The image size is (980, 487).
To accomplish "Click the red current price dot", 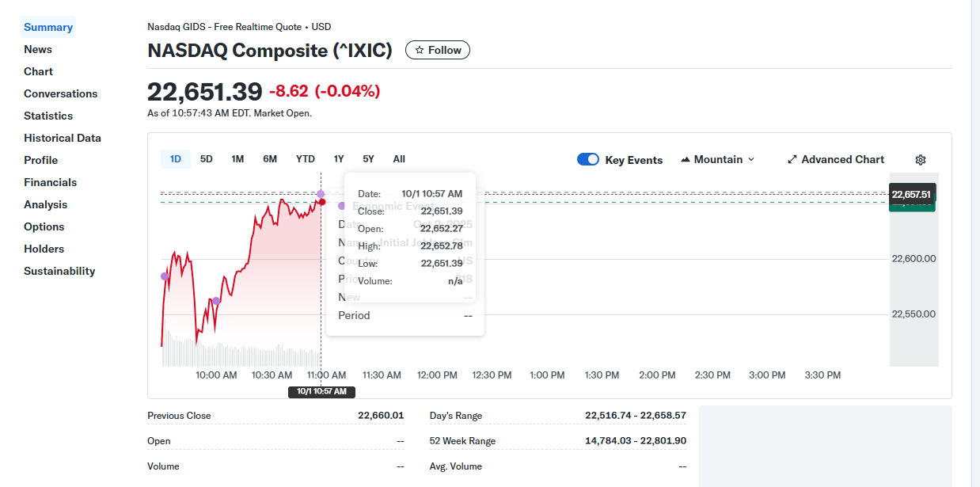I will [x=321, y=202].
